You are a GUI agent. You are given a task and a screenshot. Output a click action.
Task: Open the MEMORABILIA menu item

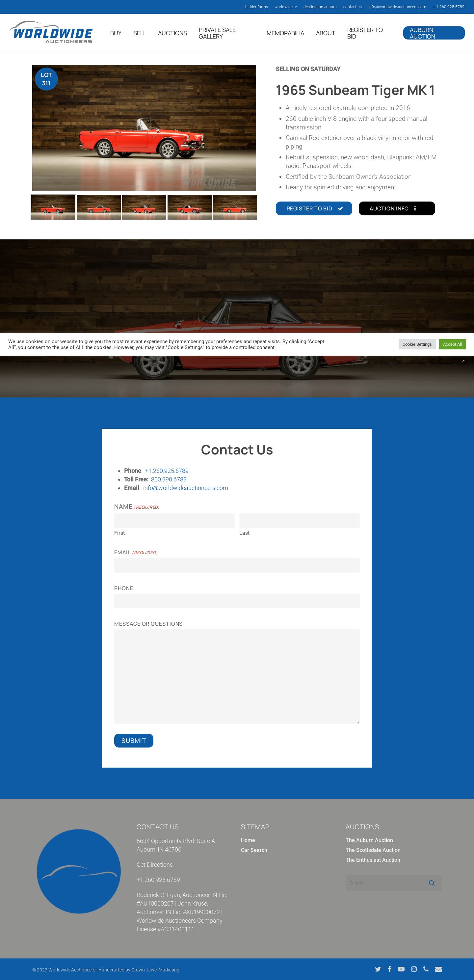tap(285, 33)
